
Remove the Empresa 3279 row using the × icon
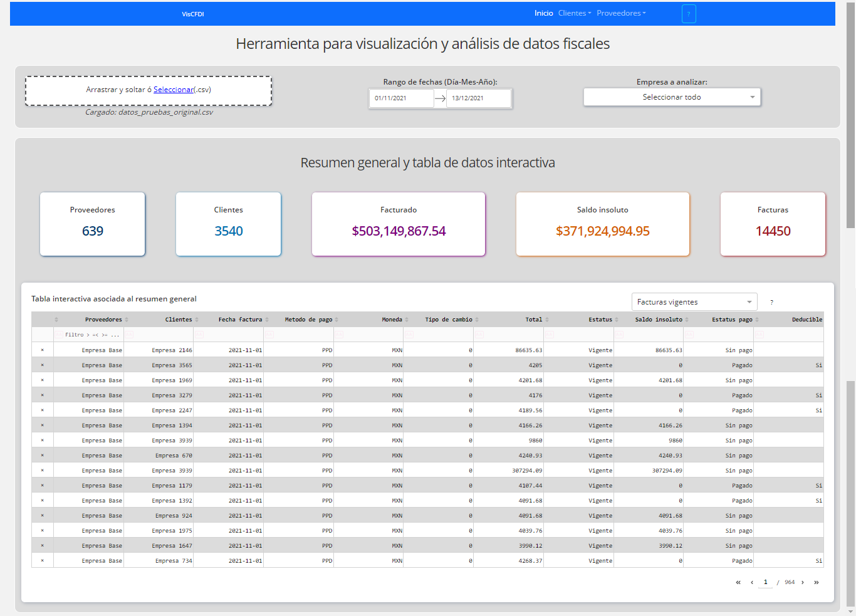coord(43,395)
